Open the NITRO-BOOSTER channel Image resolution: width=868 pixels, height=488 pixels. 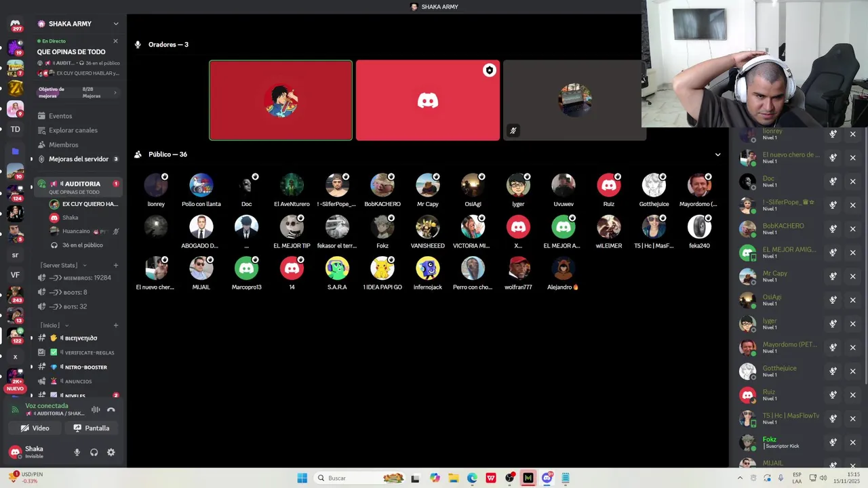pos(77,367)
